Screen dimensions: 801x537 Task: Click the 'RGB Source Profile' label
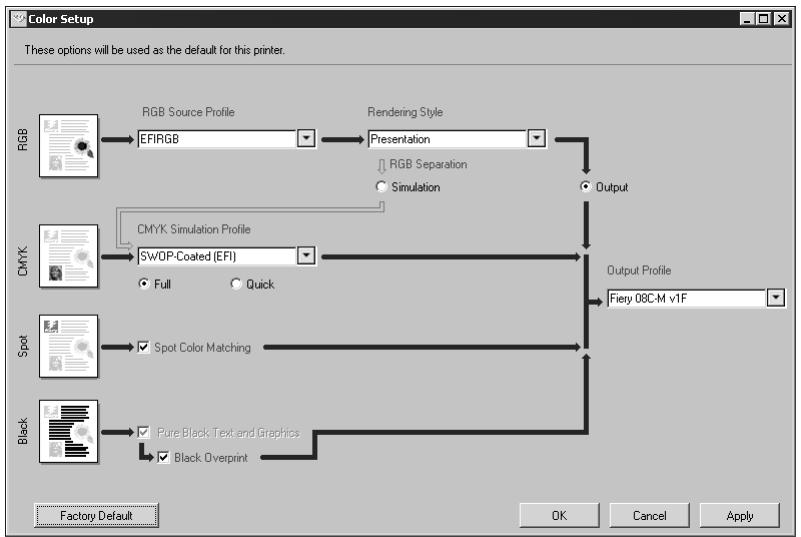pos(188,112)
